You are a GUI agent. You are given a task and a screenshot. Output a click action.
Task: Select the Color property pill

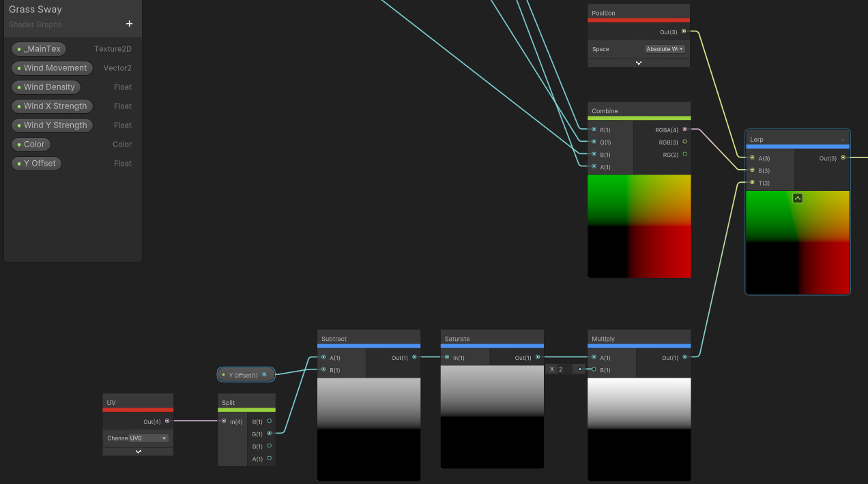(x=31, y=145)
